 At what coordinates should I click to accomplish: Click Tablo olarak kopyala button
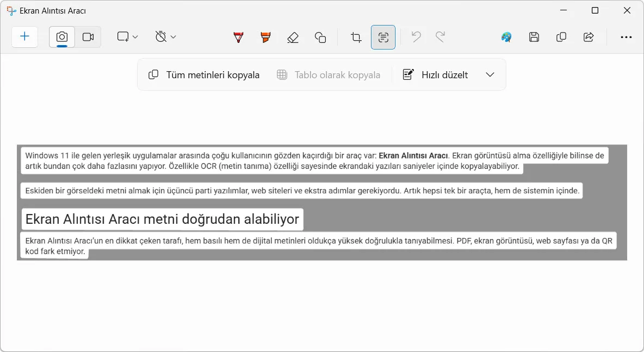click(329, 74)
